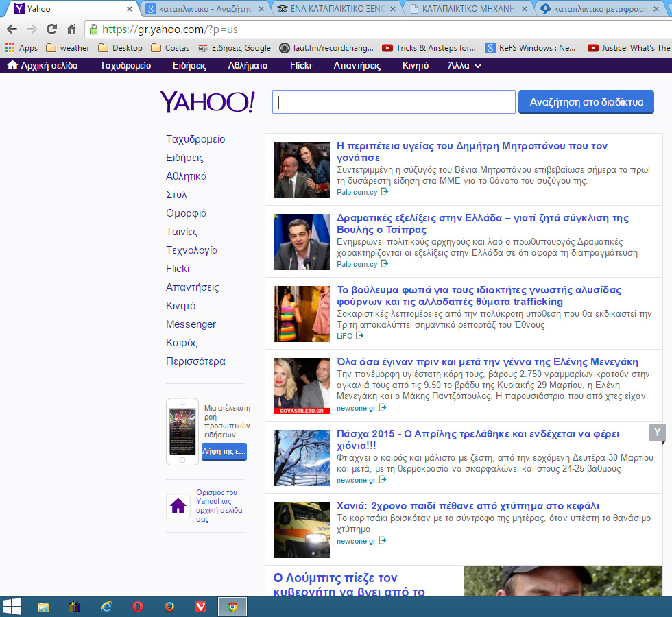Screen dimensions: 672x617
Task: Open Χανιά 2χρονο παιδί headline
Action: [468, 506]
